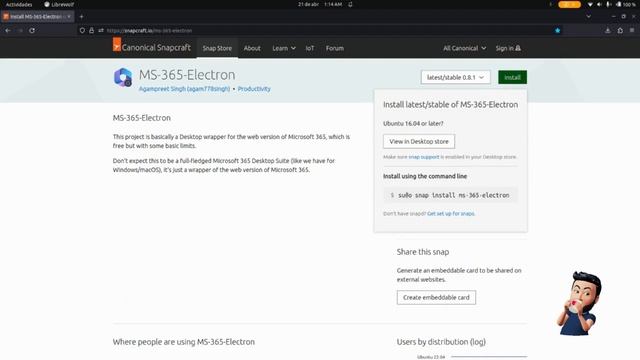Viewport: 640px width, 360px height.
Task: Click the MS-365-Electron app icon
Action: pyautogui.click(x=123, y=78)
